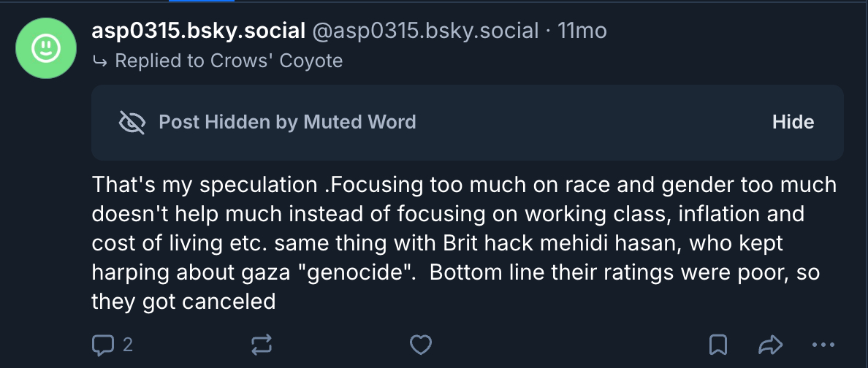Click the crossed-out eye icon
Screen dimensions: 868x368
pyautogui.click(x=132, y=122)
